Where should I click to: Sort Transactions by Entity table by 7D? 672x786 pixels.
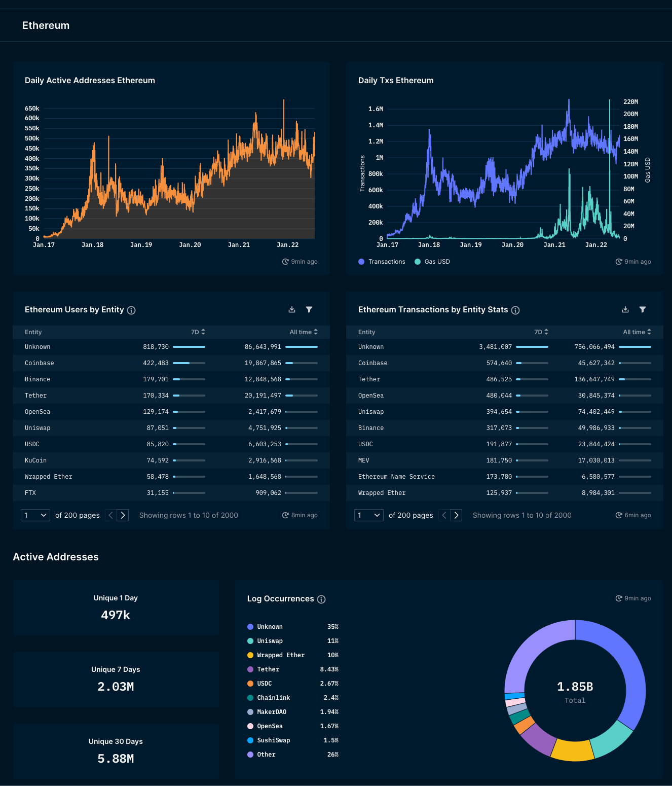[x=541, y=332]
